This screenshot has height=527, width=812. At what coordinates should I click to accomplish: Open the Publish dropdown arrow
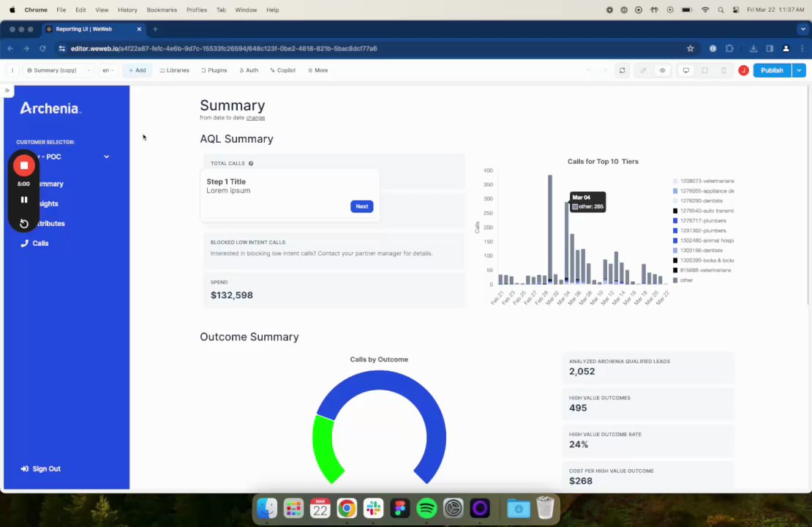799,70
